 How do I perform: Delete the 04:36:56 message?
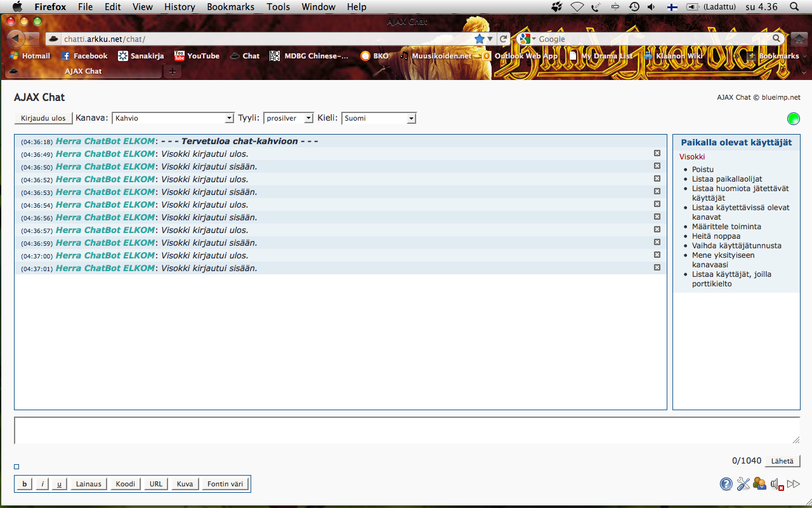[657, 217]
